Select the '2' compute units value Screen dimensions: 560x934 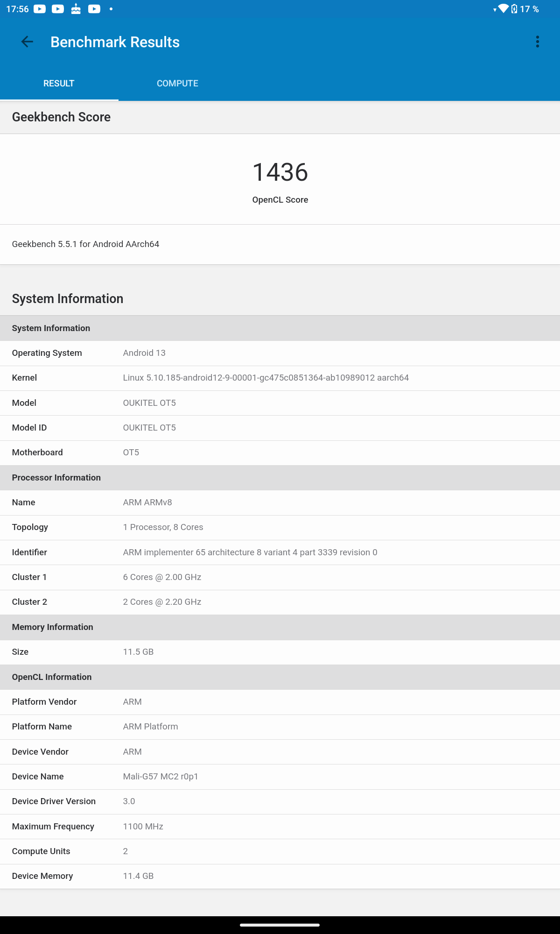click(x=125, y=851)
